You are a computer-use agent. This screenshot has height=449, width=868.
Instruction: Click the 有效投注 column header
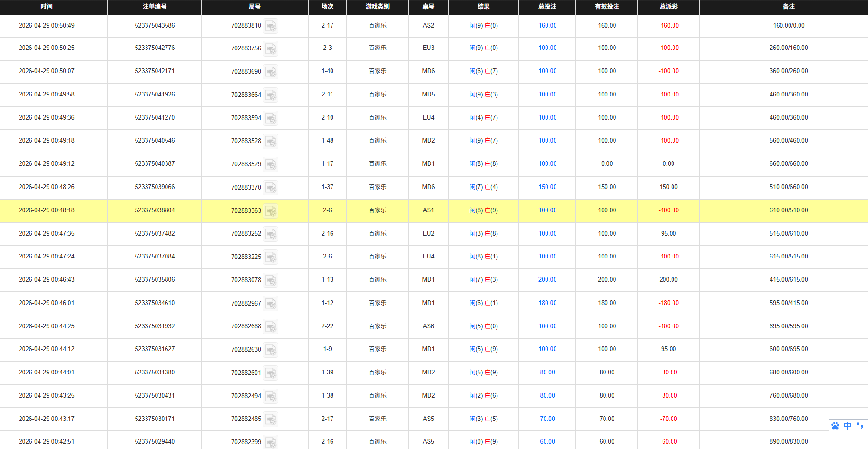pos(607,7)
